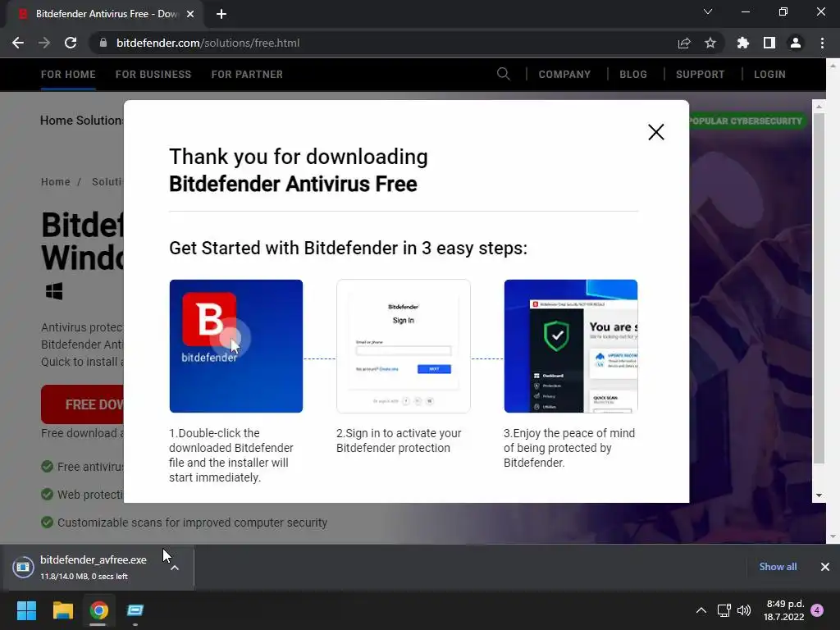Click the browser back arrow

[x=18, y=43]
